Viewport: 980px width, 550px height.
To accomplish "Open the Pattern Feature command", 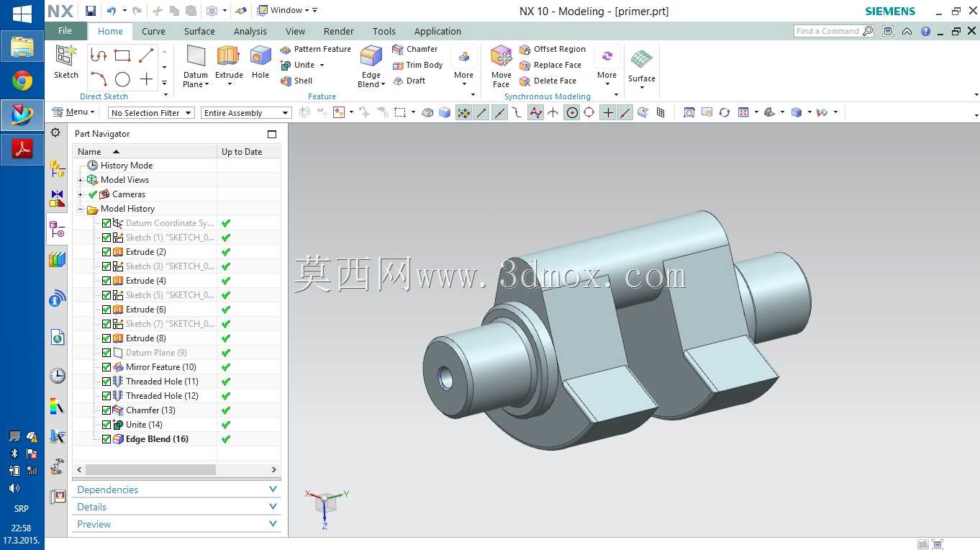I will point(315,49).
